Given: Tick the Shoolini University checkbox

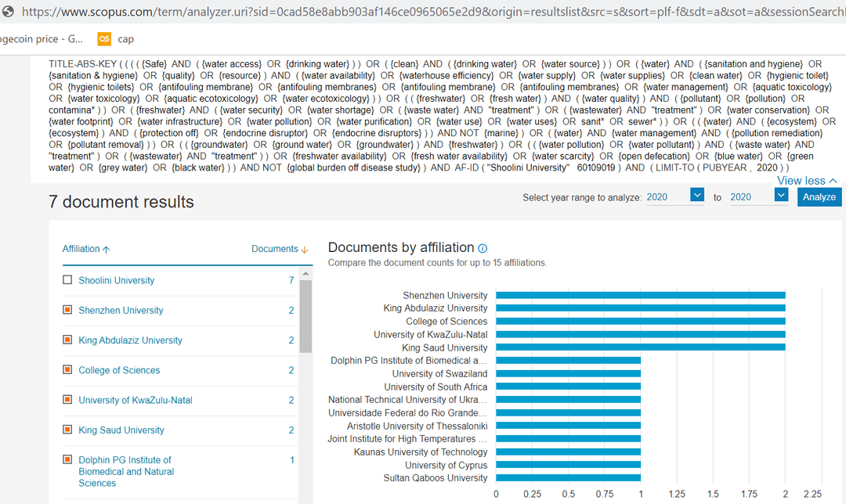Looking at the screenshot, I should (x=67, y=279).
